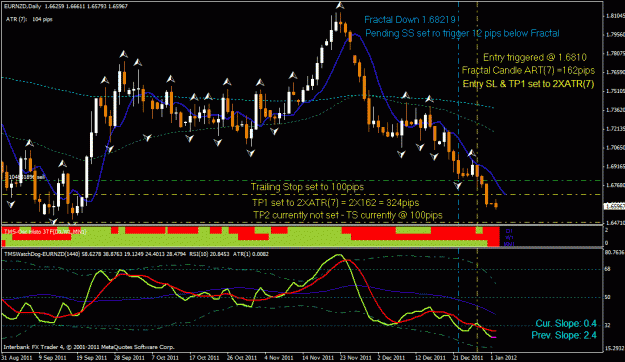Select the TMS-Osc Histo indicator label
Screen dimensions: 625x362
click(x=45, y=231)
